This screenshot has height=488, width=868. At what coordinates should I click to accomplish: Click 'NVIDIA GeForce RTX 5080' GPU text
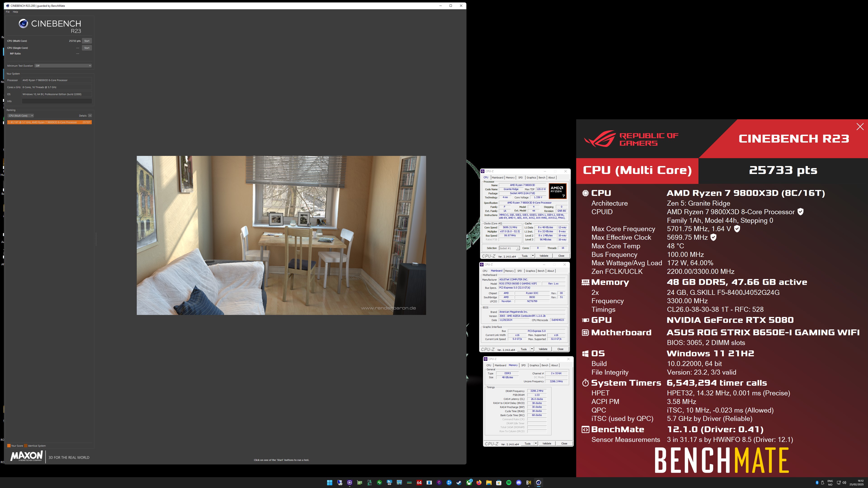click(x=730, y=320)
